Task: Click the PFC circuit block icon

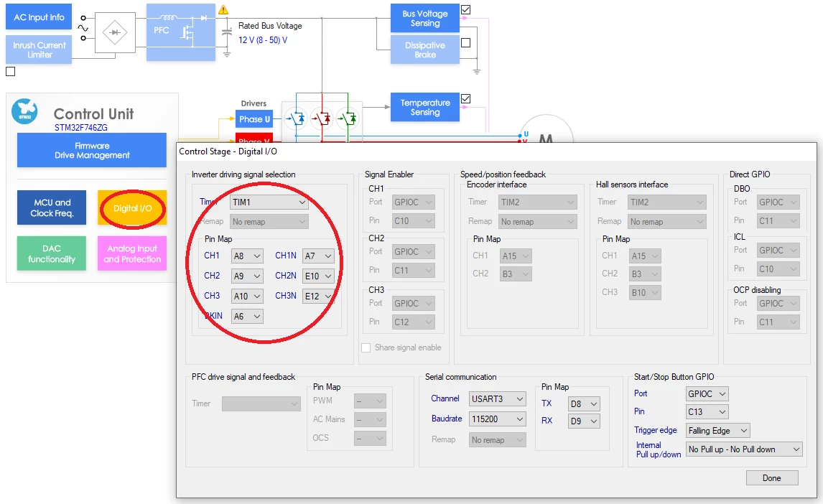Action: pos(180,32)
